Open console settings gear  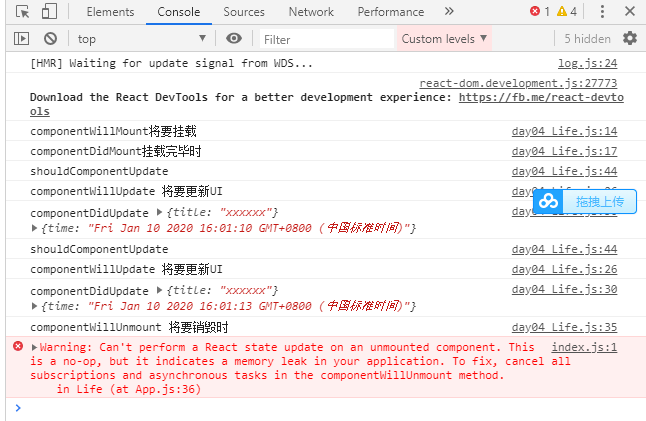tap(630, 38)
